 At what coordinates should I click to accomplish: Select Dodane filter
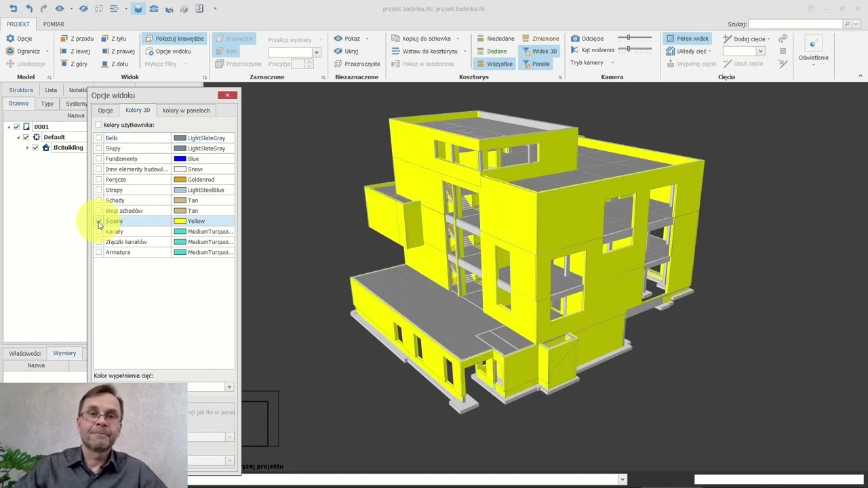(x=492, y=51)
